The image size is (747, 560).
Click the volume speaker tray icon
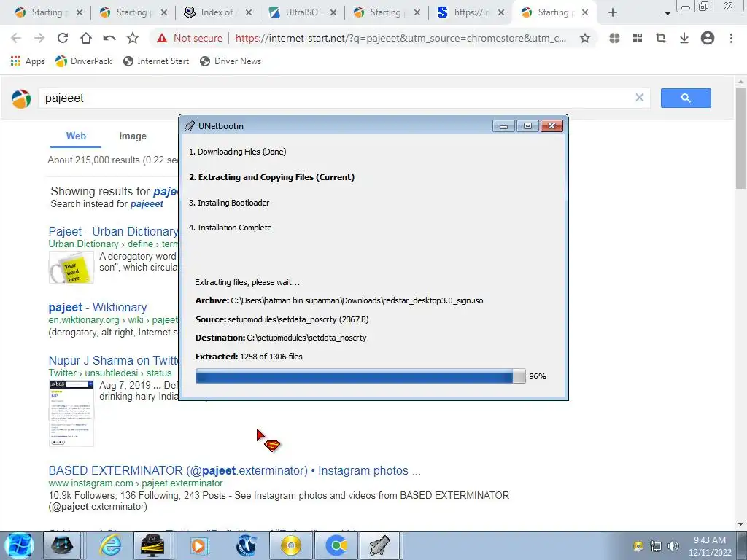tap(673, 546)
